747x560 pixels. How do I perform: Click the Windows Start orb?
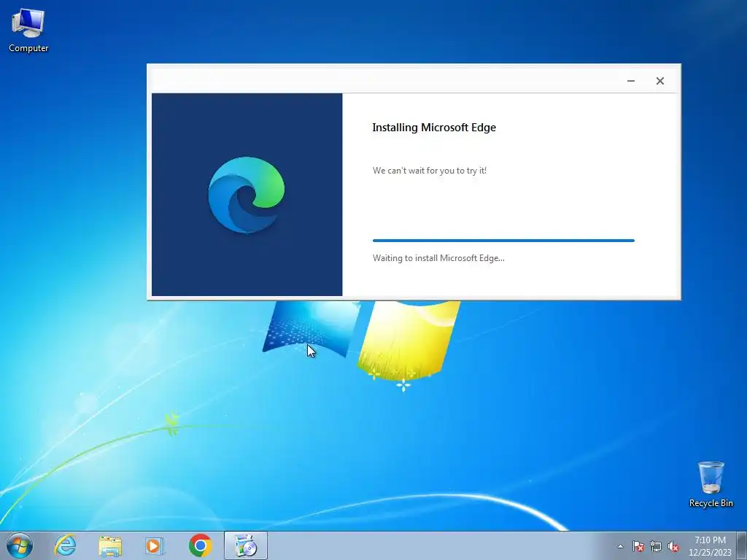point(20,545)
